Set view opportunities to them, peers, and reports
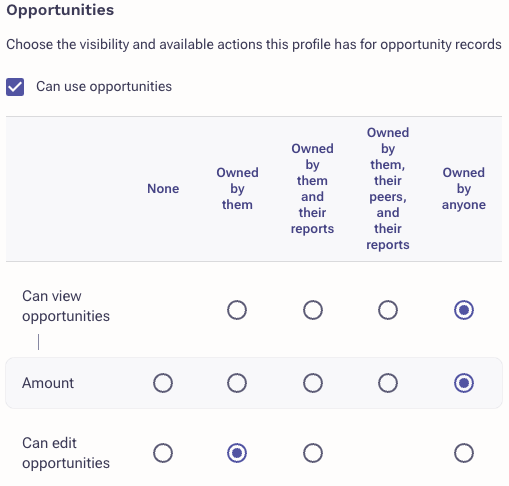This screenshot has height=486, width=509. 388,310
